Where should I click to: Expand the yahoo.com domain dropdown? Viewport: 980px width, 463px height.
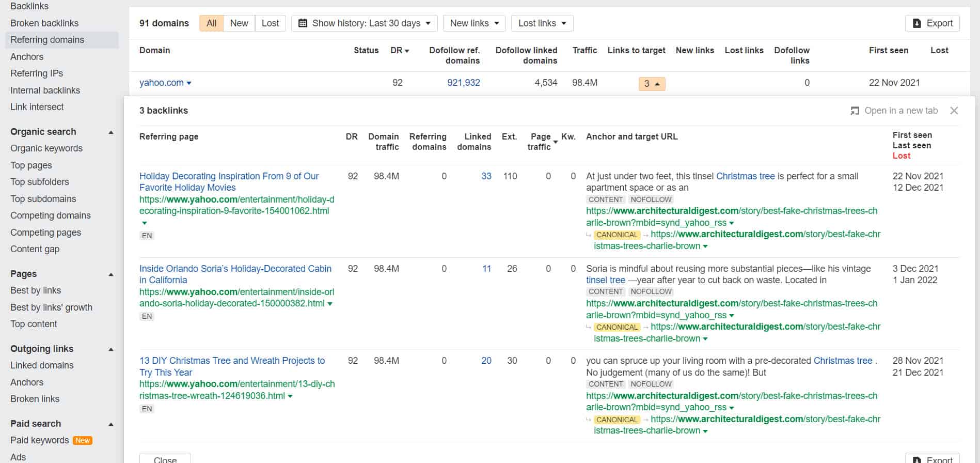point(188,83)
